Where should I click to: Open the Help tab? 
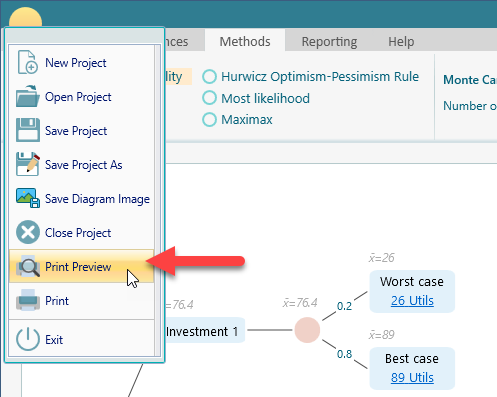point(401,41)
